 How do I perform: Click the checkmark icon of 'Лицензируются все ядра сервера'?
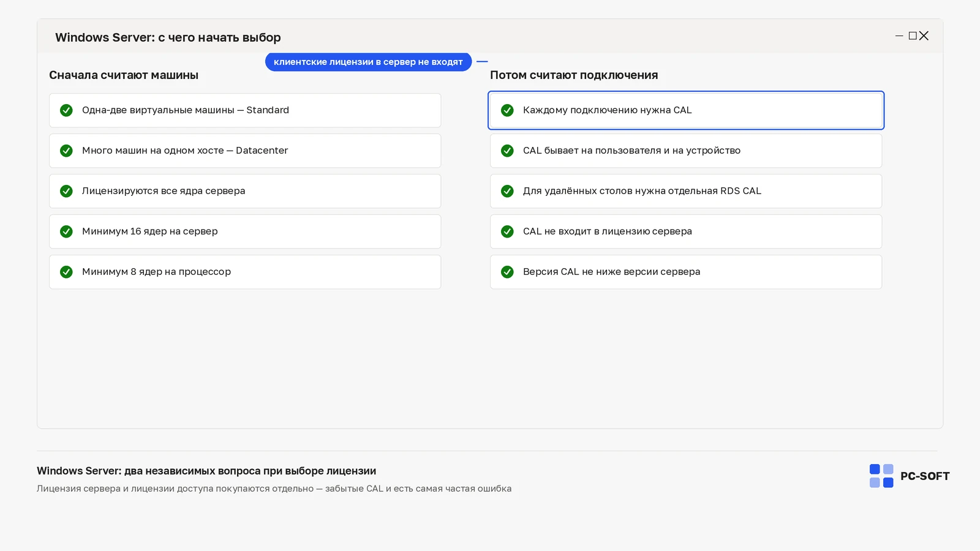pos(66,191)
